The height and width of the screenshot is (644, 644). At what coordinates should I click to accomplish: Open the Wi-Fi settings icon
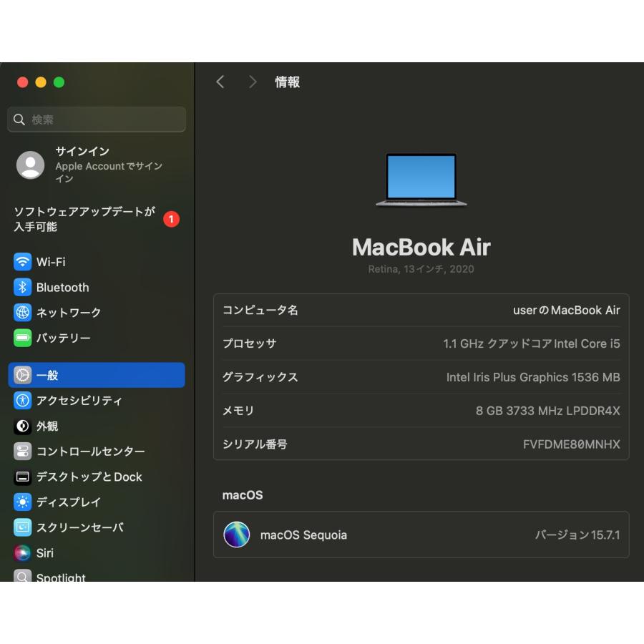coord(21,262)
